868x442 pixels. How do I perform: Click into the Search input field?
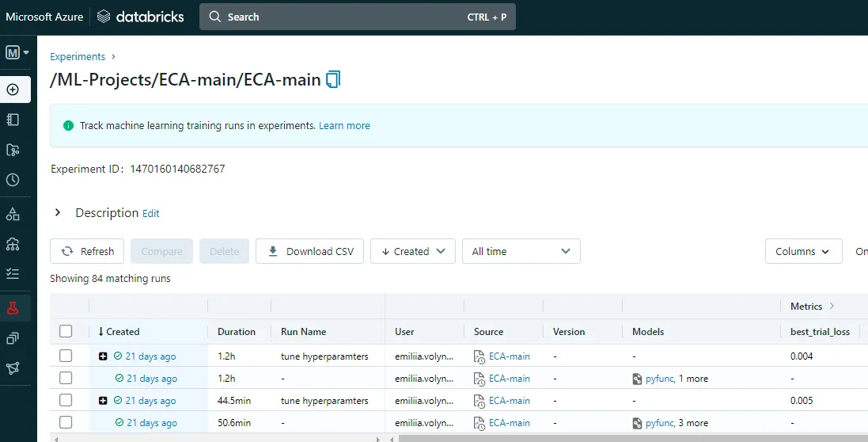(357, 17)
